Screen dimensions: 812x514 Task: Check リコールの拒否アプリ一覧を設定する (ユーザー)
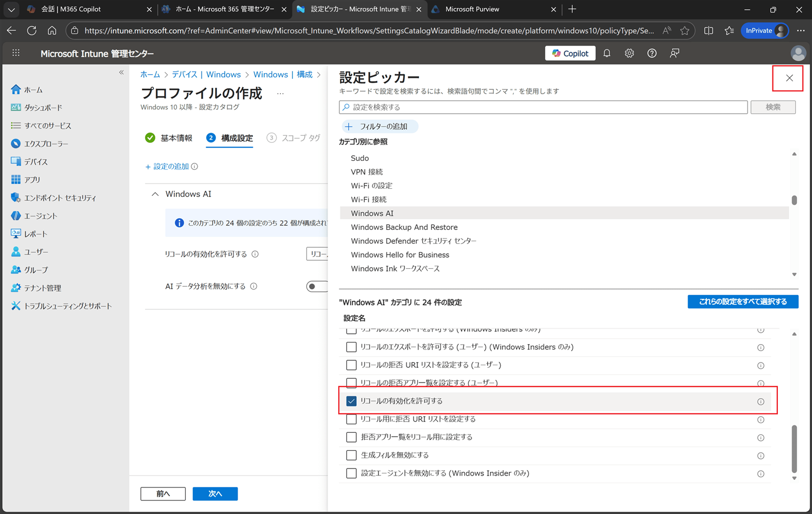(351, 383)
